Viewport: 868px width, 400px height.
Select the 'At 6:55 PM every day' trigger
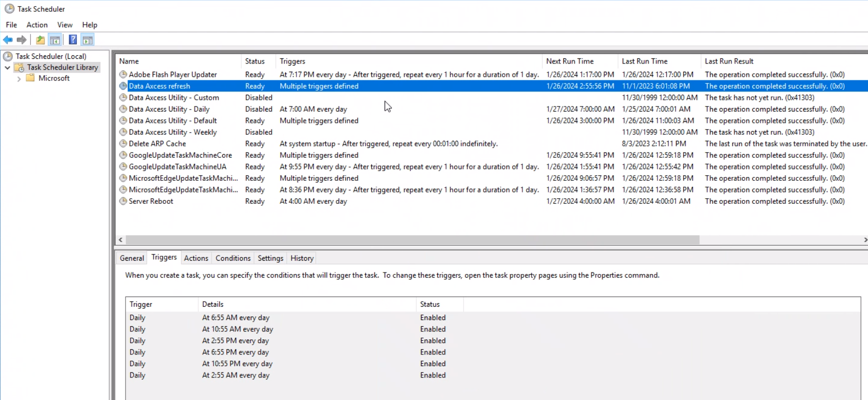236,352
